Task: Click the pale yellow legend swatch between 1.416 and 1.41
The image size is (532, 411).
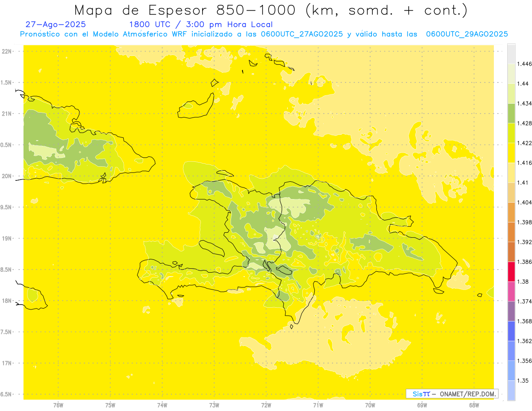Action: 511,172
